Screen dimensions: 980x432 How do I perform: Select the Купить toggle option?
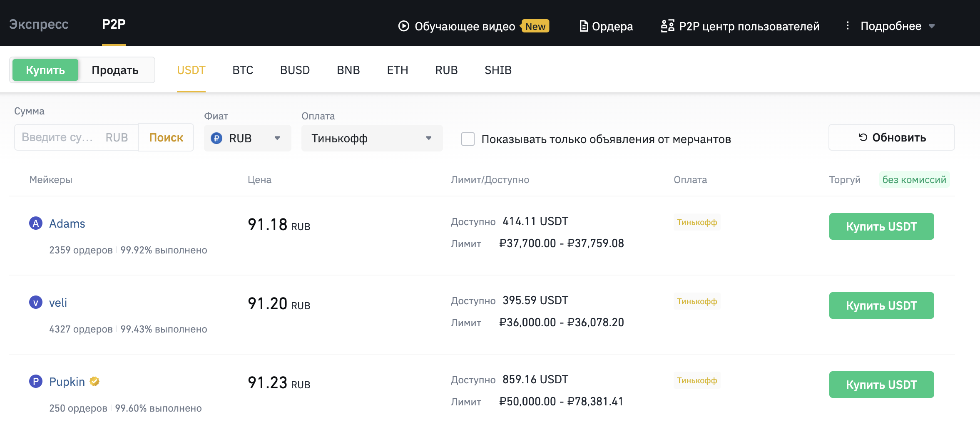[x=45, y=70]
